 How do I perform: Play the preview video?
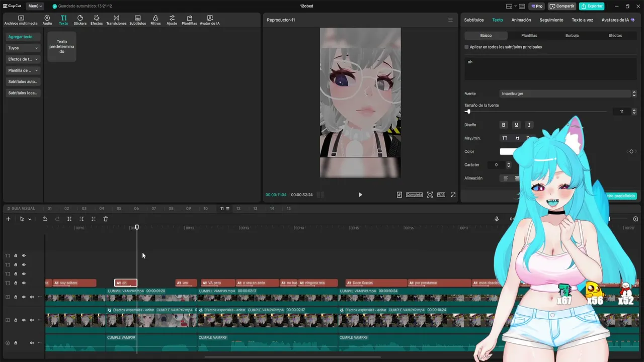pyautogui.click(x=360, y=195)
